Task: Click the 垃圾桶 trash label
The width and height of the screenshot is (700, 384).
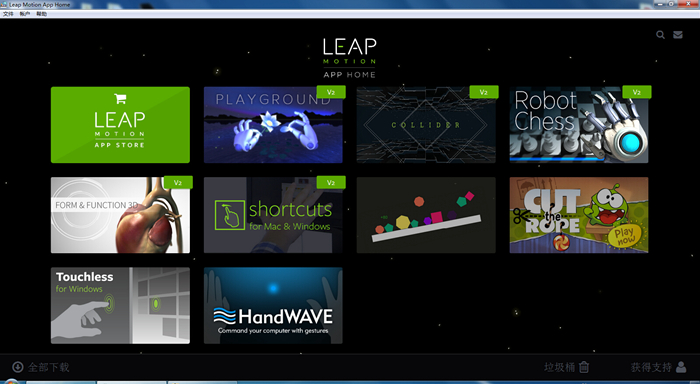Action: [559, 367]
